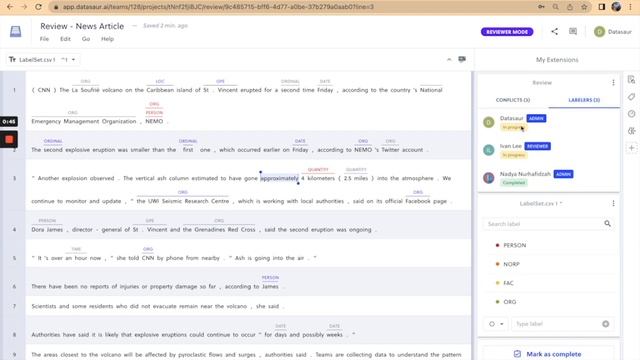
Task: Select the Labelers tab
Action: tap(584, 100)
